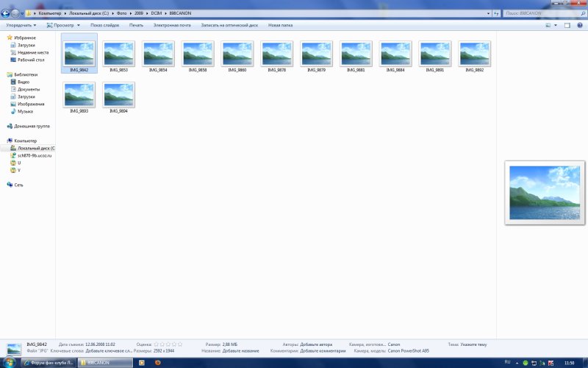
Task: Open the arrow next to Просмотр
Action: [79, 25]
